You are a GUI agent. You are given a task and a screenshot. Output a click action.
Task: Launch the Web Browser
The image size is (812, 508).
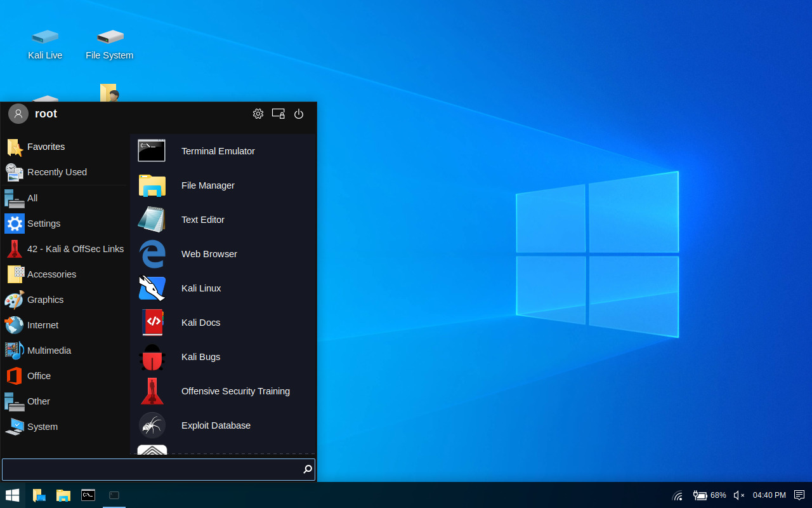click(209, 254)
